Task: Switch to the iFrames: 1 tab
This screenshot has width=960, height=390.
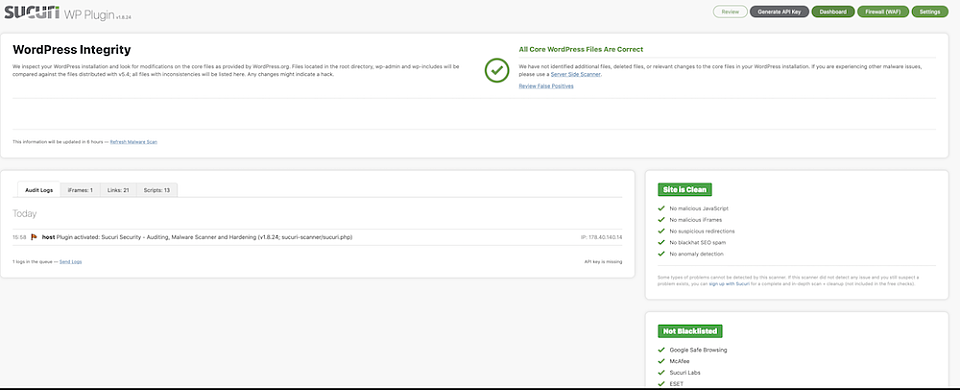Action: click(80, 190)
